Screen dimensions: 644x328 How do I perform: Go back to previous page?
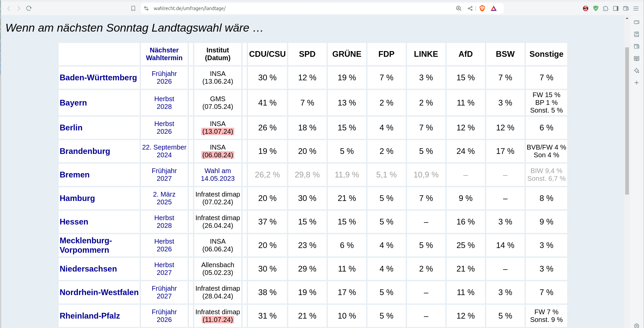(x=9, y=8)
